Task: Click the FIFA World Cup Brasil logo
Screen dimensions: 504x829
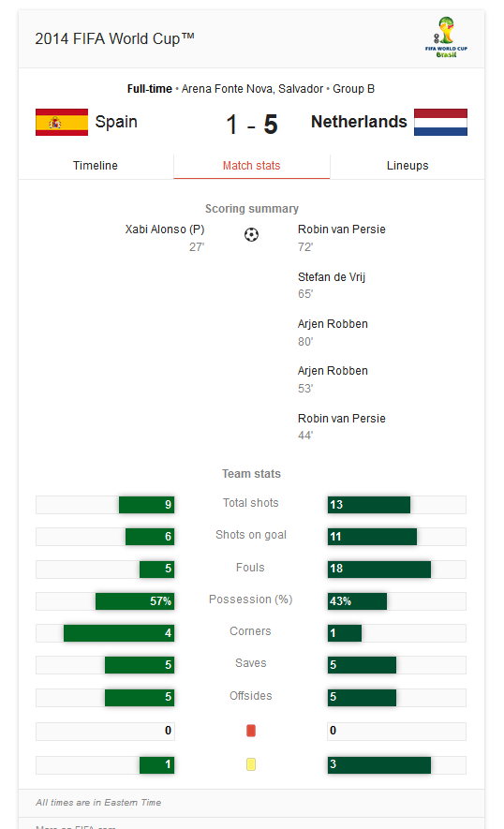Action: (x=446, y=37)
